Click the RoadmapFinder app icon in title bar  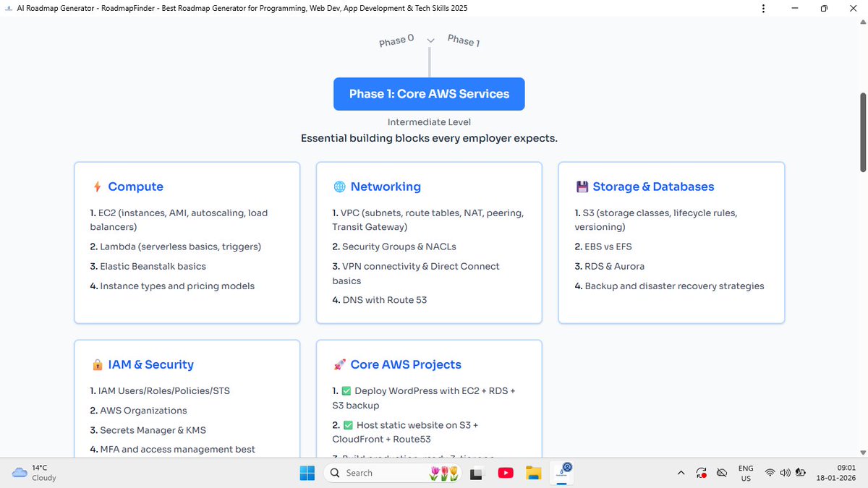[8, 8]
